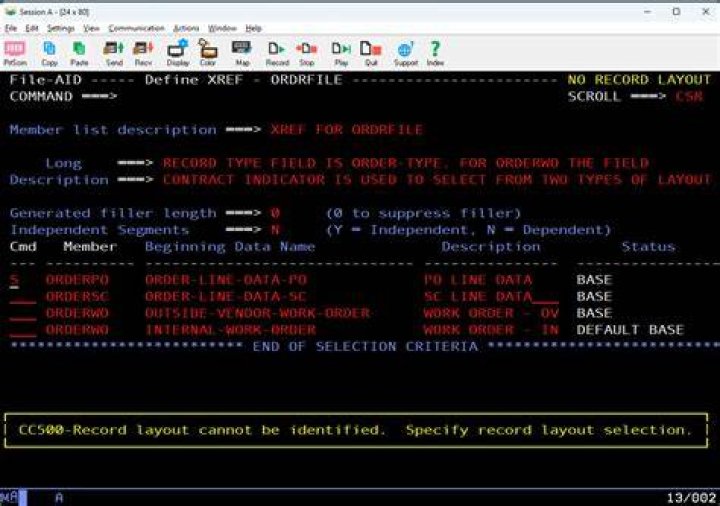
Task: Click the Send file toolbar icon
Action: click(114, 53)
